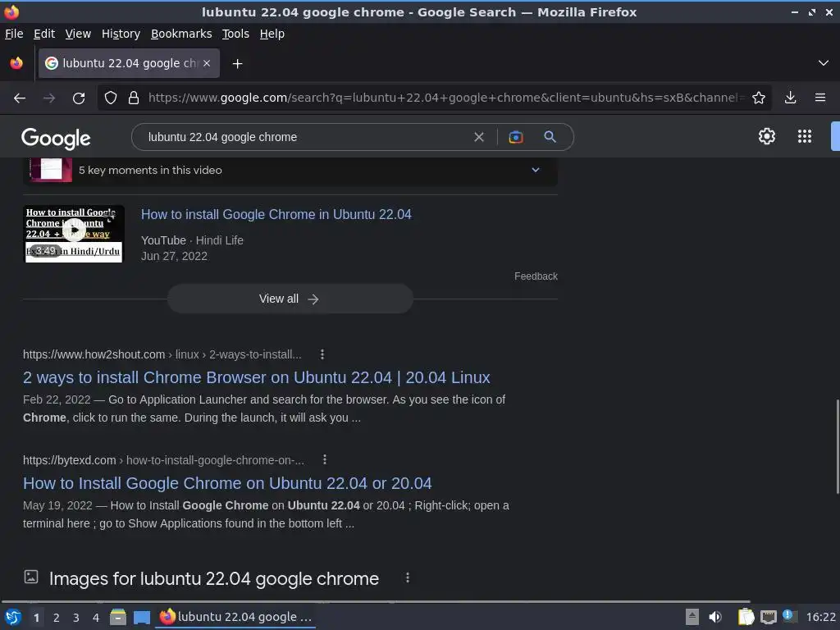Open clipboard manager tray icon

point(746,617)
